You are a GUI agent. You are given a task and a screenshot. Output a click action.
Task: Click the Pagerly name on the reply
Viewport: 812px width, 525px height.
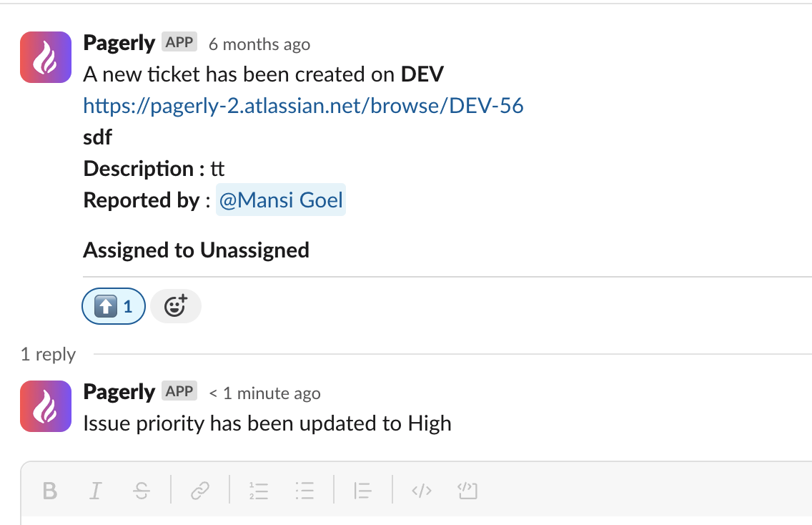[x=119, y=393]
